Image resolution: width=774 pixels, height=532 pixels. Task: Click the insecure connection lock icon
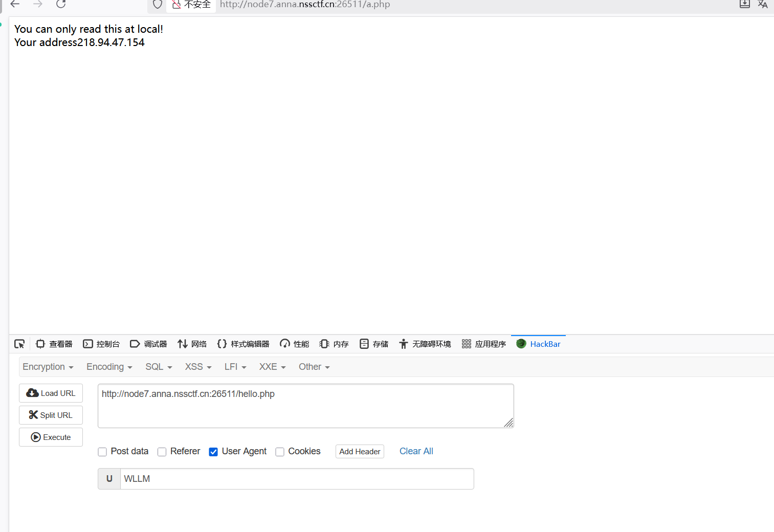[176, 5]
